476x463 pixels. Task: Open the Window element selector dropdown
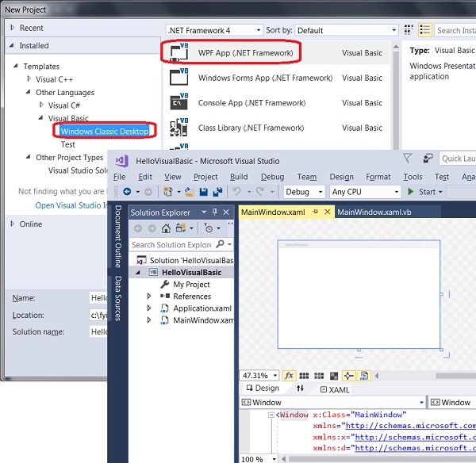(x=421, y=403)
